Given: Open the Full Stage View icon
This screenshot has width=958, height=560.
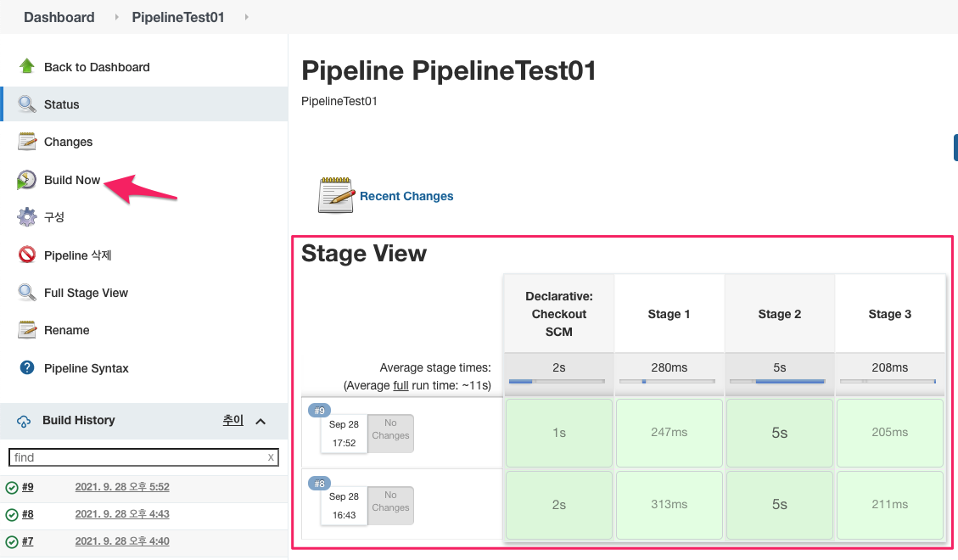Looking at the screenshot, I should 27,293.
